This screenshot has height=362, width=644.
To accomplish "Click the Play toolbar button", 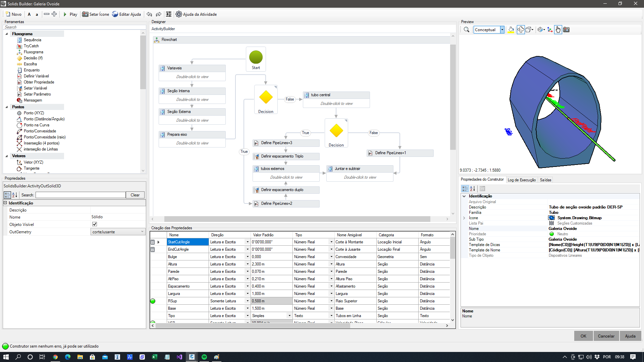I will click(x=70, y=14).
